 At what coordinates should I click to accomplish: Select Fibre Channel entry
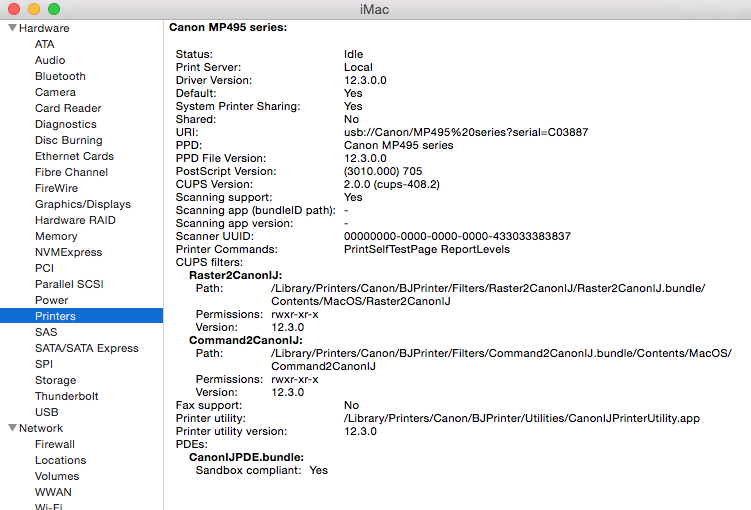click(x=71, y=172)
